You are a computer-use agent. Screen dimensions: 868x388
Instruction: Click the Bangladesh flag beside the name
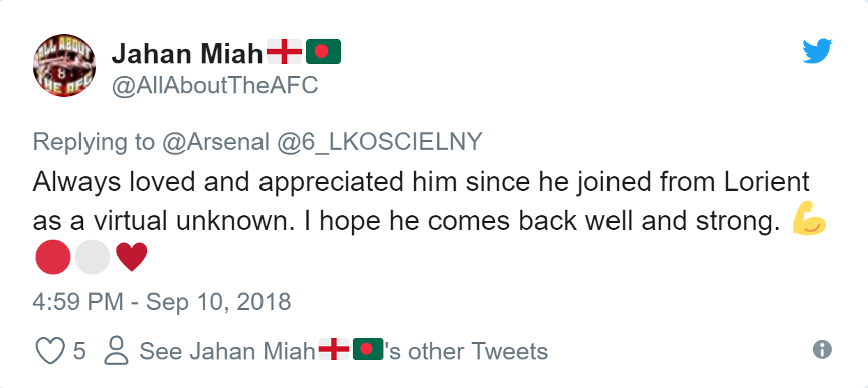[323, 52]
